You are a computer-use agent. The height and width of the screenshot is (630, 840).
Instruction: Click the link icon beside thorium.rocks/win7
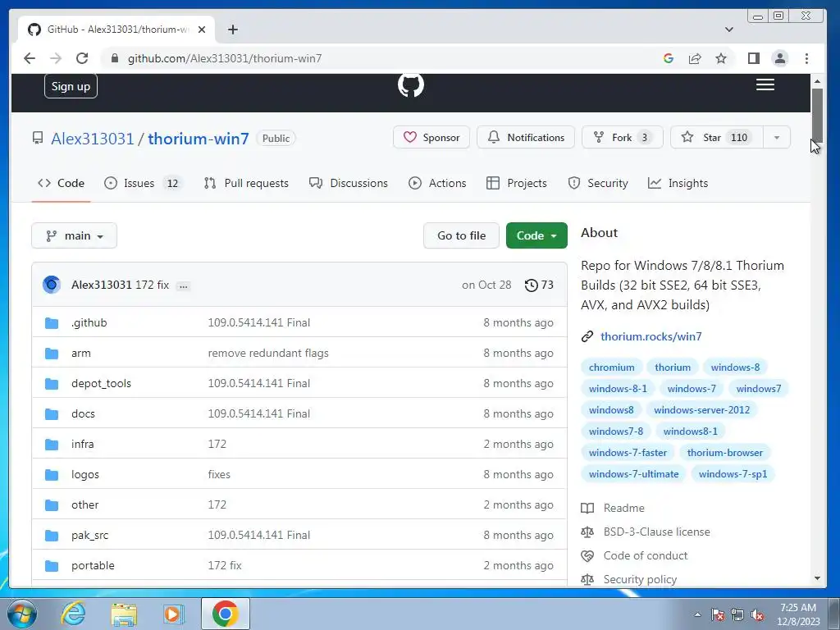point(587,336)
